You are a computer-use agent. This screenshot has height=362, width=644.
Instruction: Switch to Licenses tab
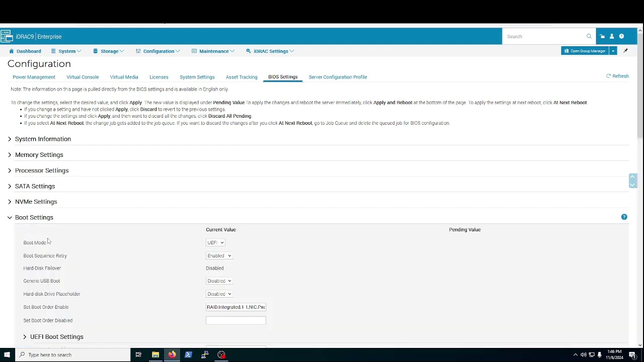[x=158, y=77]
